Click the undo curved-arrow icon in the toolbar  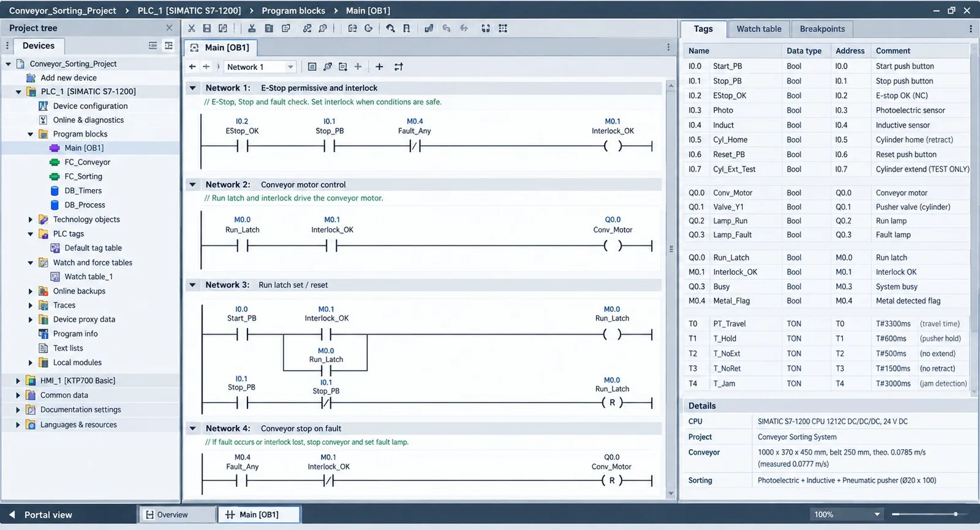[x=447, y=28]
